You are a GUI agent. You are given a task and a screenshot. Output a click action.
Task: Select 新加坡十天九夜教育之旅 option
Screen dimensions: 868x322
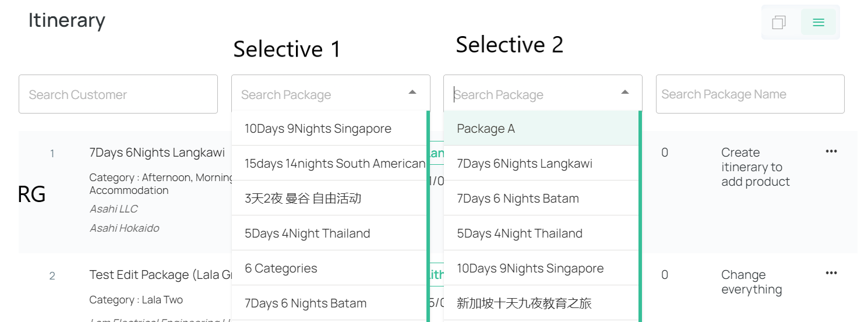pyautogui.click(x=541, y=303)
